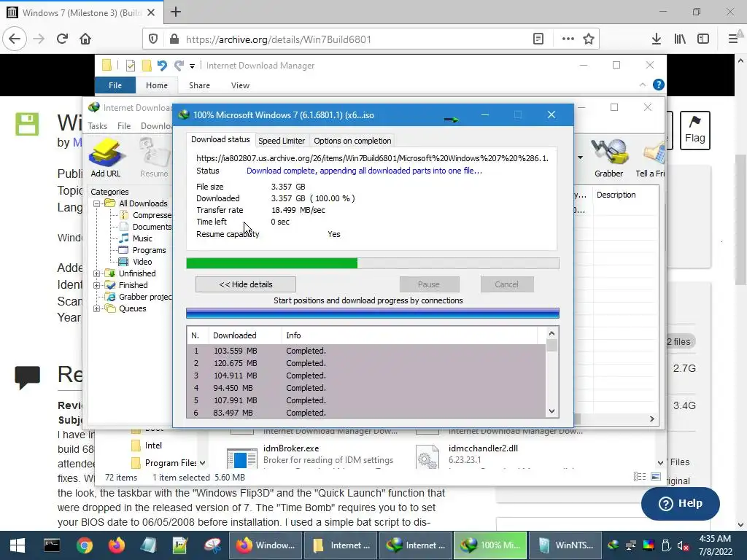Expand the Queues category
This screenshot has width=747, height=560.
97,308
